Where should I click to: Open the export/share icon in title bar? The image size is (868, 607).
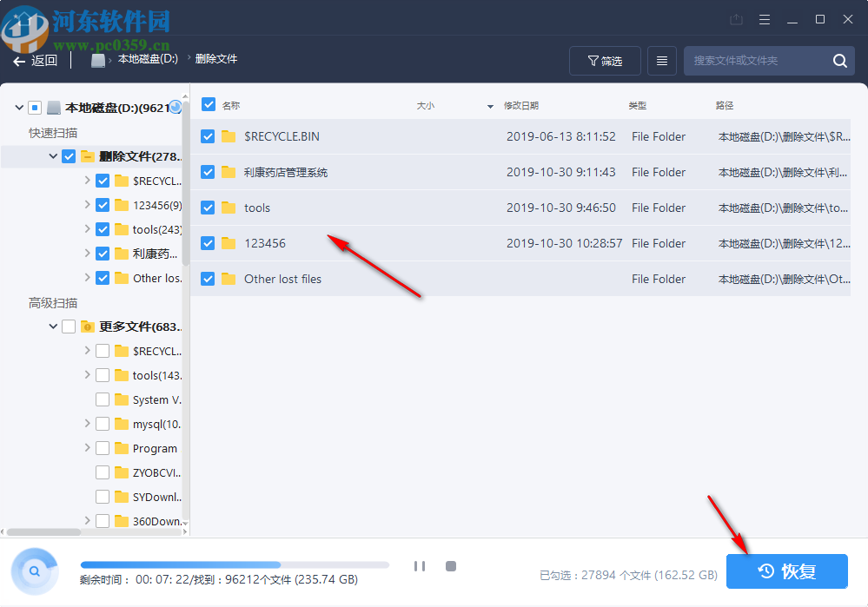(736, 18)
